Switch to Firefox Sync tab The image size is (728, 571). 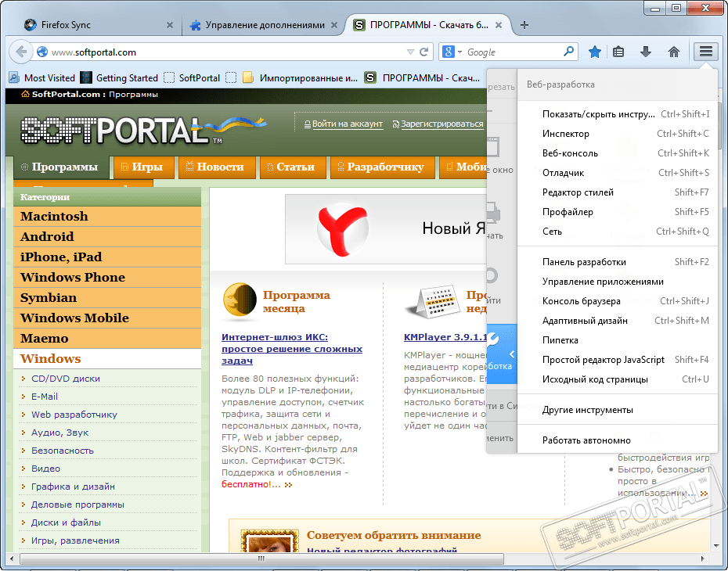[97, 25]
